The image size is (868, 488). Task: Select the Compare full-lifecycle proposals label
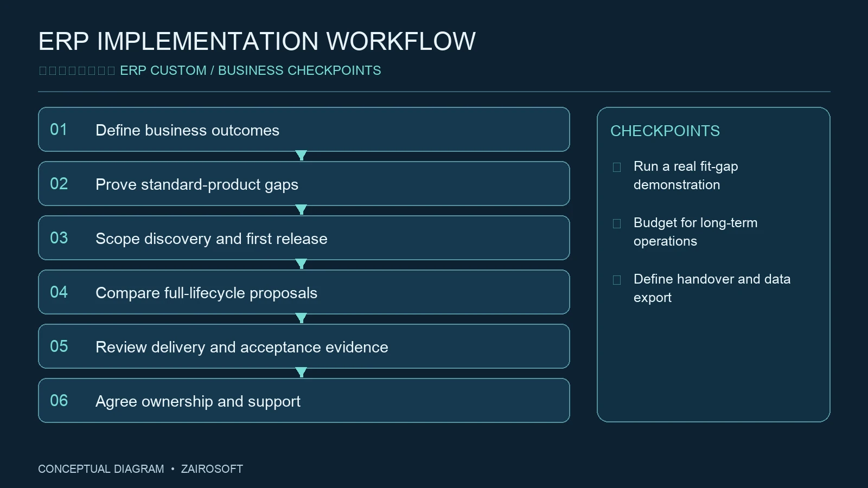coord(206,293)
